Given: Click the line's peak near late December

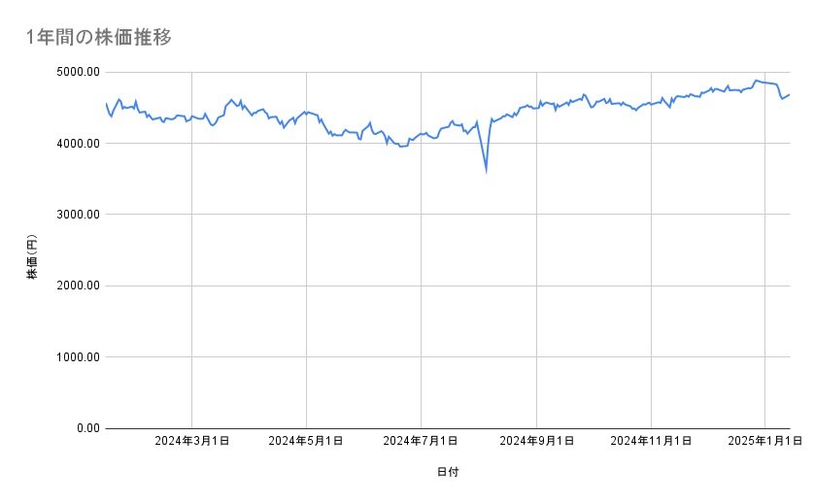Looking at the screenshot, I should pyautogui.click(x=756, y=81).
